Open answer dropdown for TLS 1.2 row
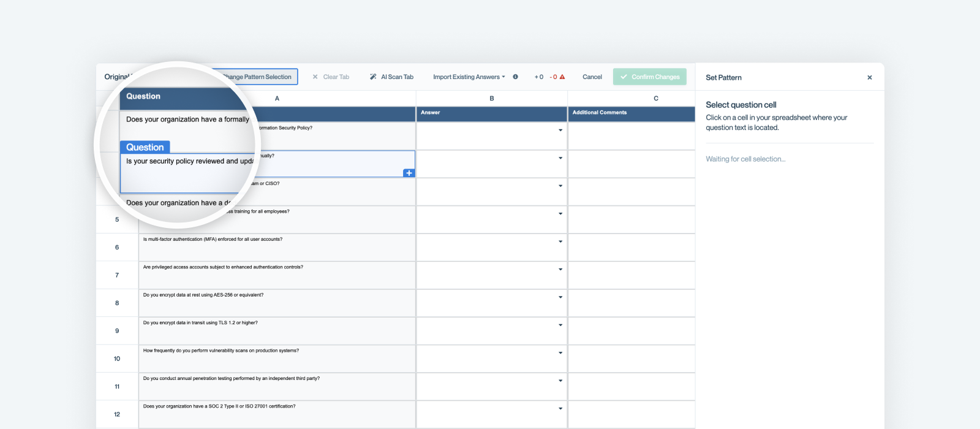 point(560,325)
